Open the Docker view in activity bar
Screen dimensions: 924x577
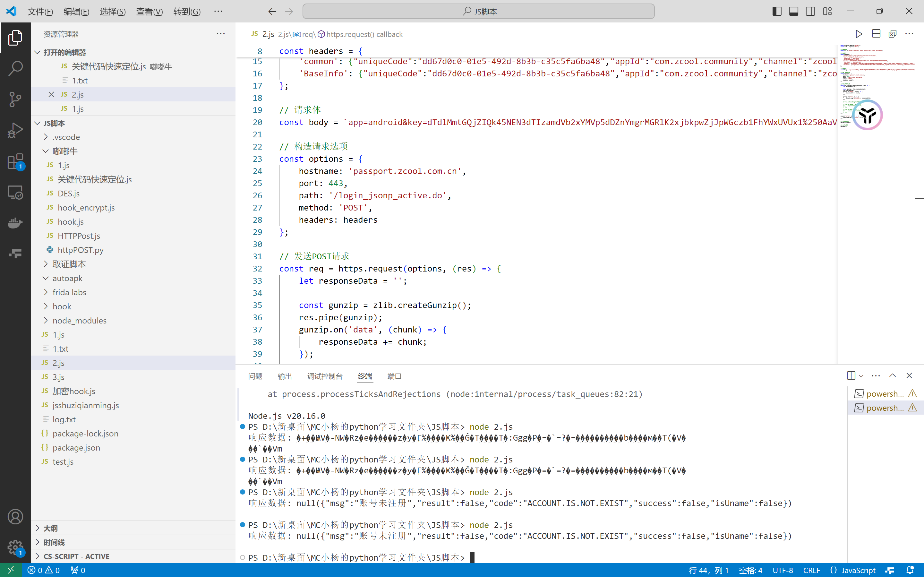[15, 223]
